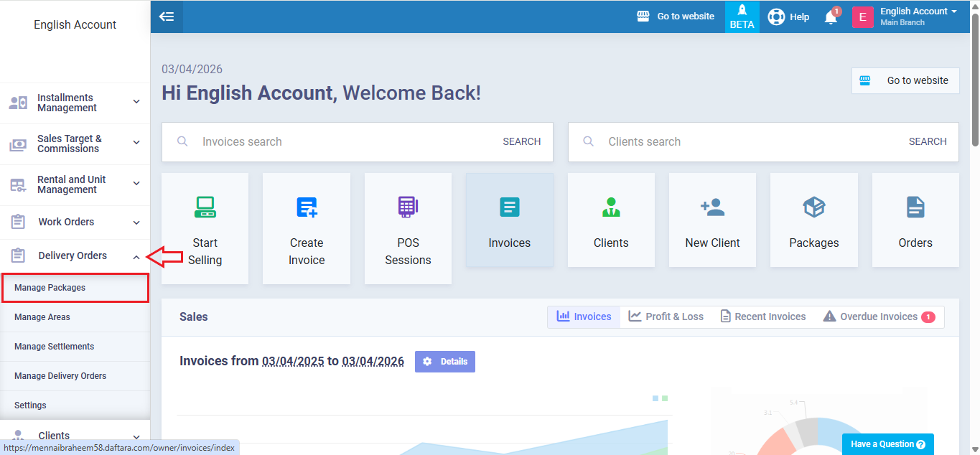Click the Invoices search field

(345, 142)
